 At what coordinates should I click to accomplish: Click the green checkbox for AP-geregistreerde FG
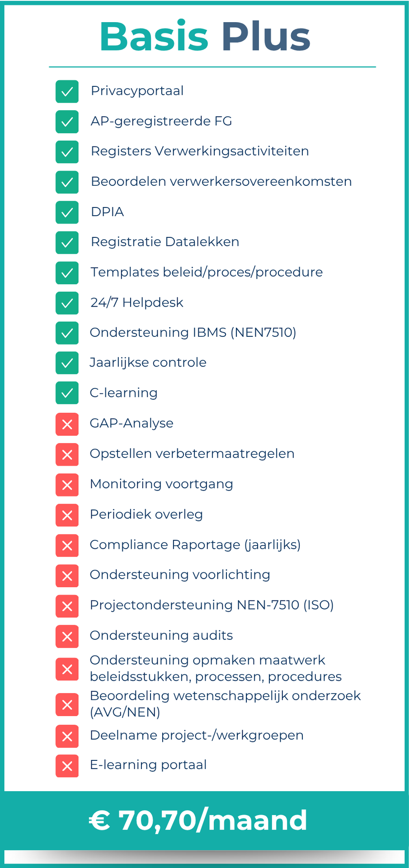point(67,122)
